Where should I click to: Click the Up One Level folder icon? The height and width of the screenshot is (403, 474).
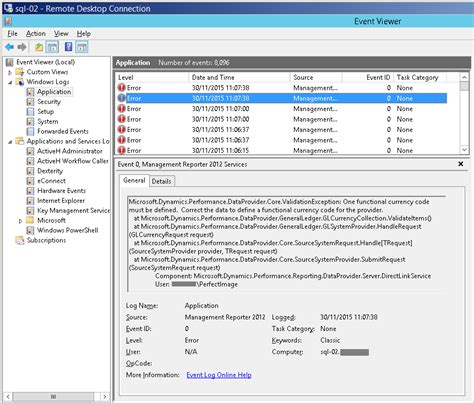pos(39,47)
